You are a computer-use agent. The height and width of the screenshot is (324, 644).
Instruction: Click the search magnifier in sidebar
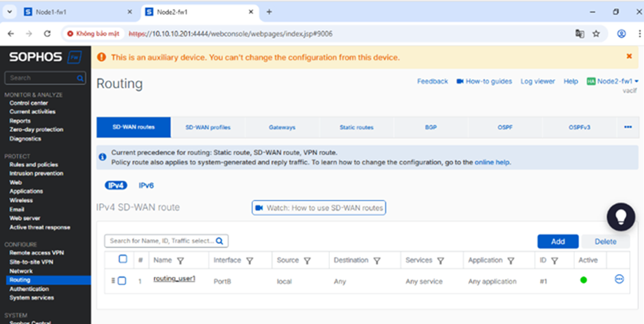(x=81, y=78)
